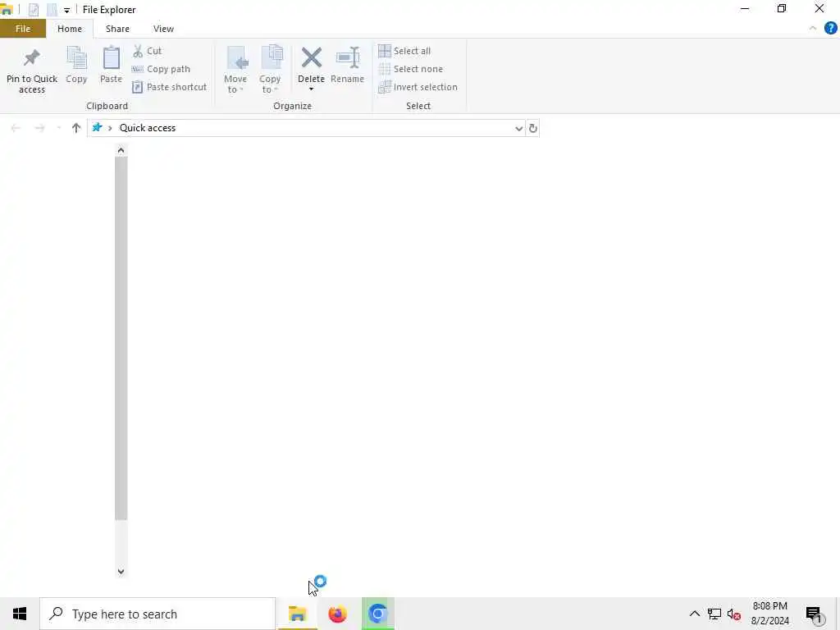Image resolution: width=840 pixels, height=630 pixels.
Task: Click the Quick access star icon in address bar
Action: click(97, 127)
